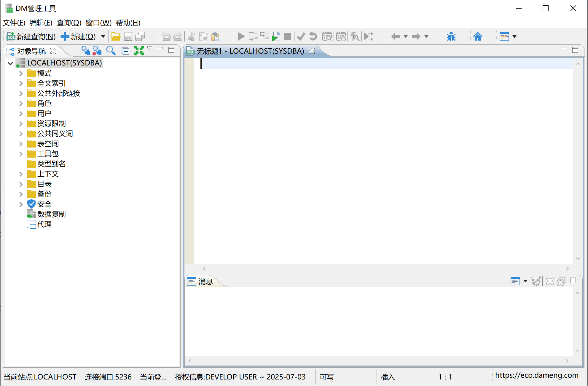Click the green expand-all arrows icon
Viewport: 588px width, 386px height.
tap(139, 51)
